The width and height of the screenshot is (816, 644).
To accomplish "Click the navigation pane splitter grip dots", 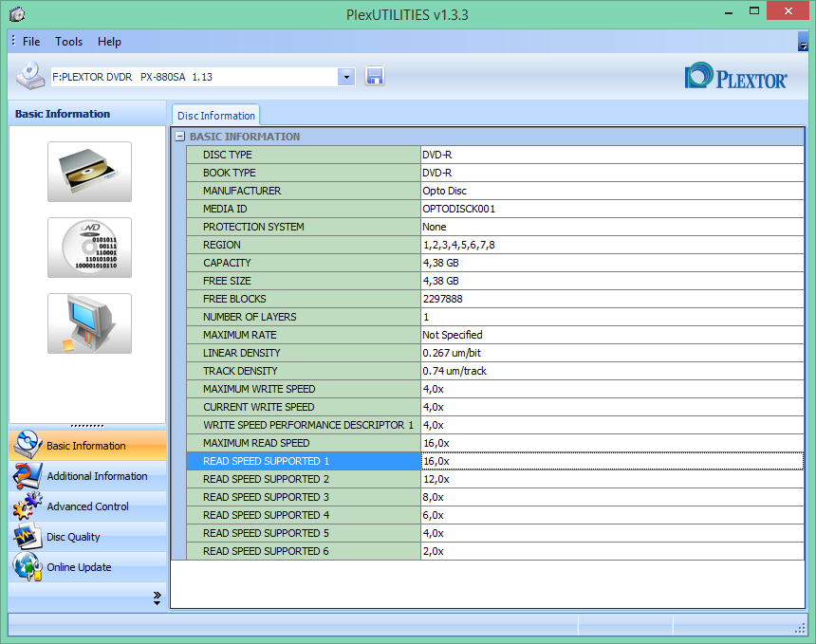I will (x=87, y=426).
